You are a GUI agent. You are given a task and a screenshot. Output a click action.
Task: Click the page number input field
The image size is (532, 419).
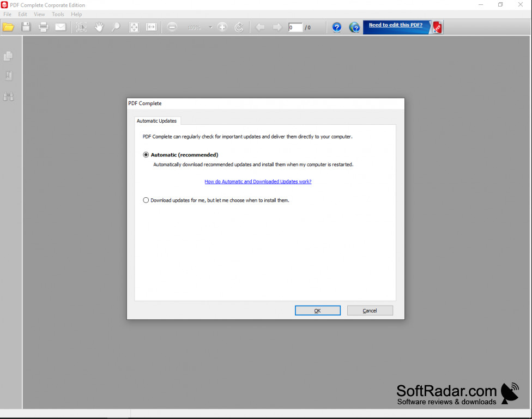pyautogui.click(x=295, y=27)
